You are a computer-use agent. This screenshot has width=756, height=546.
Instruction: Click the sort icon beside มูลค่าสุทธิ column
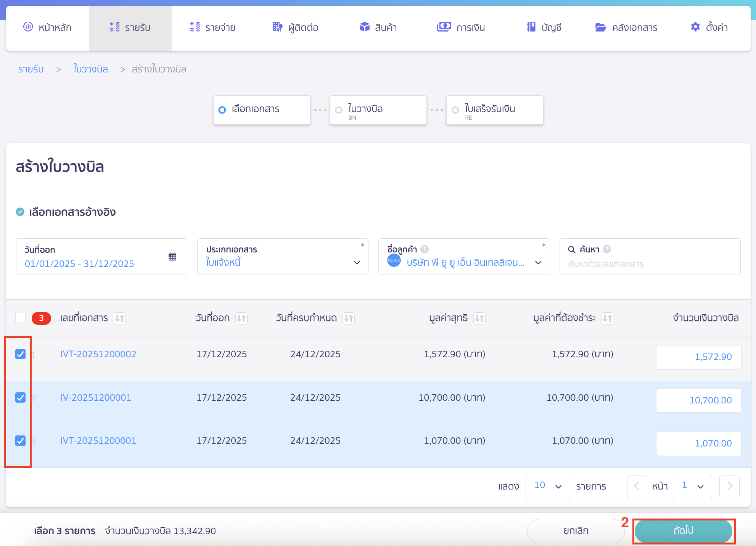point(480,318)
